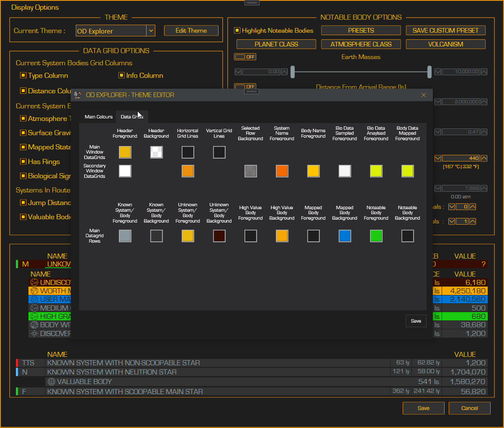504x428 pixels.
Task: Pick the Unknown System/Body Background swatch
Action: (219, 236)
